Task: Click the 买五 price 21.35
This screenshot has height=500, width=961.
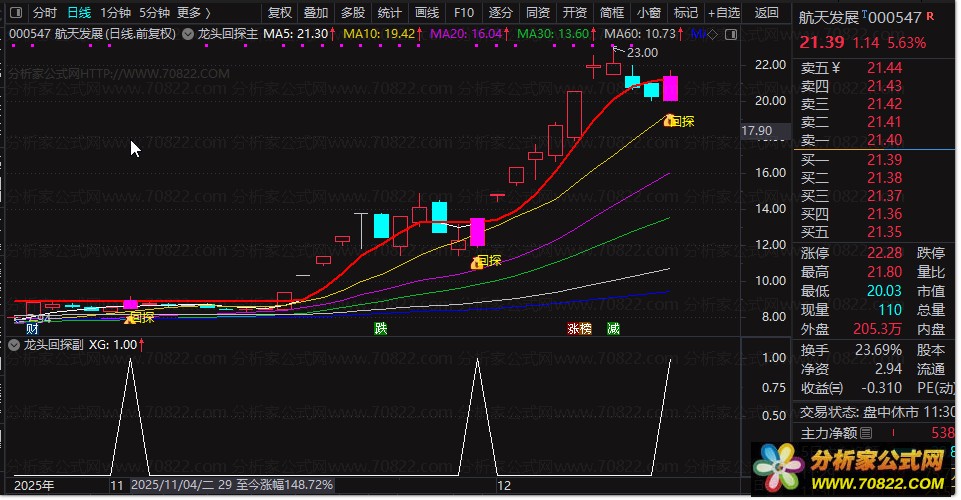Action: [884, 232]
